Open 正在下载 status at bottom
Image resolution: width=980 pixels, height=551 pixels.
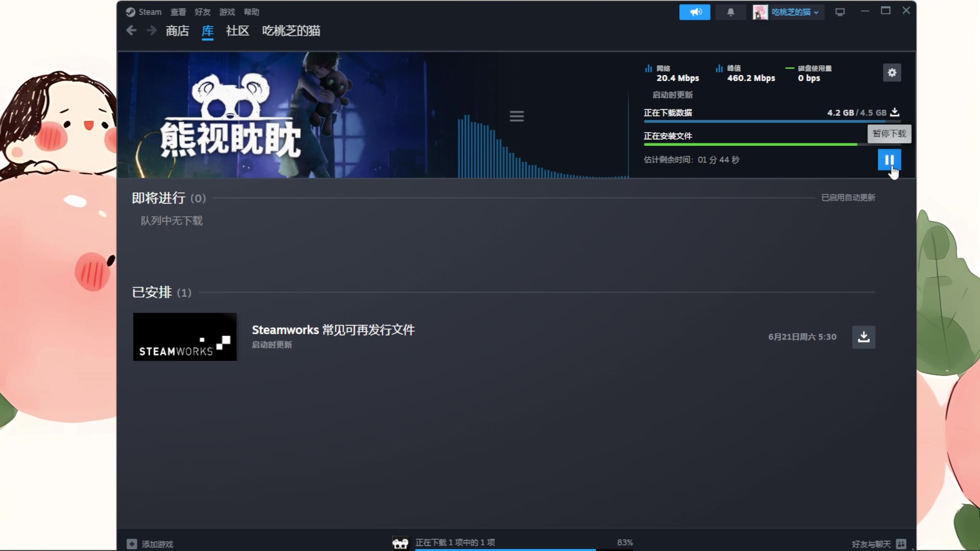[455, 542]
